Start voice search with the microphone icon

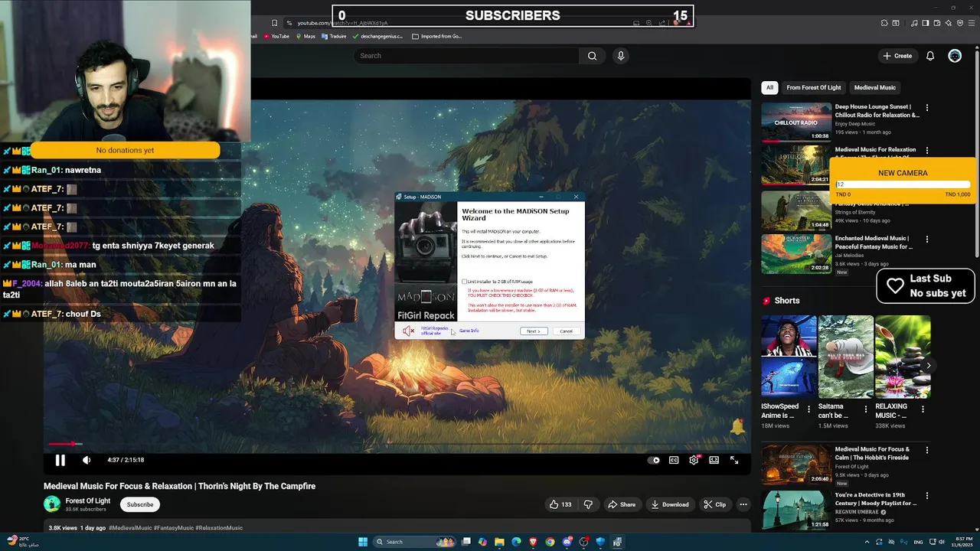pyautogui.click(x=621, y=56)
